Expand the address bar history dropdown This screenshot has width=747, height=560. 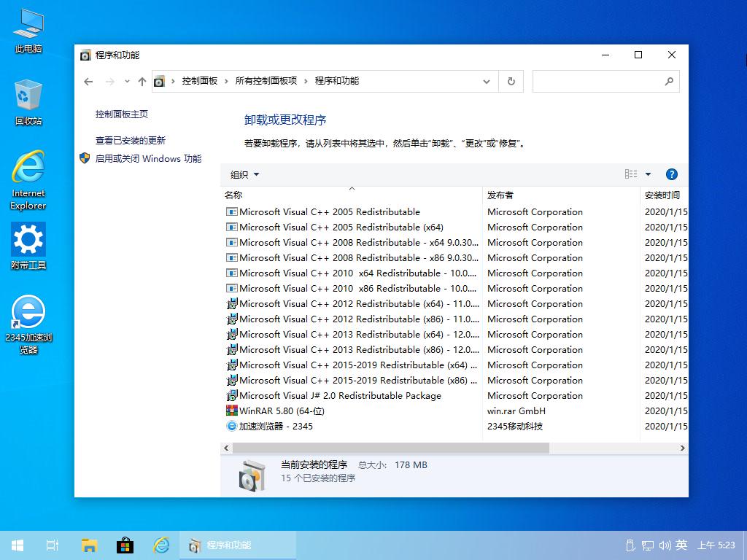[487, 82]
